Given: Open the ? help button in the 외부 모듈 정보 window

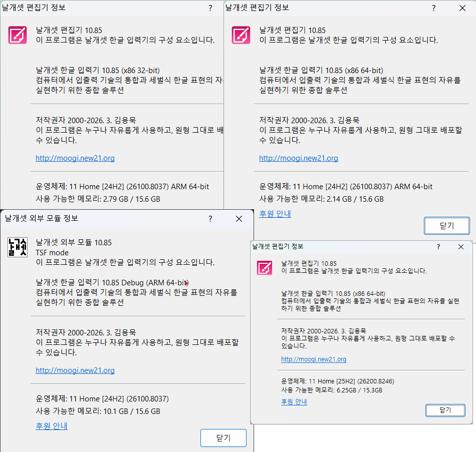Looking at the screenshot, I should click(210, 219).
